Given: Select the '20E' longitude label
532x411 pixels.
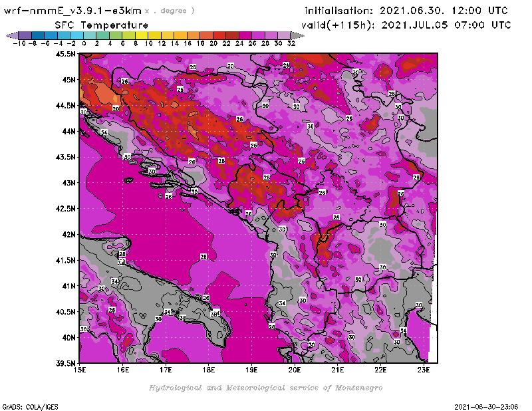Looking at the screenshot, I should [x=295, y=370].
